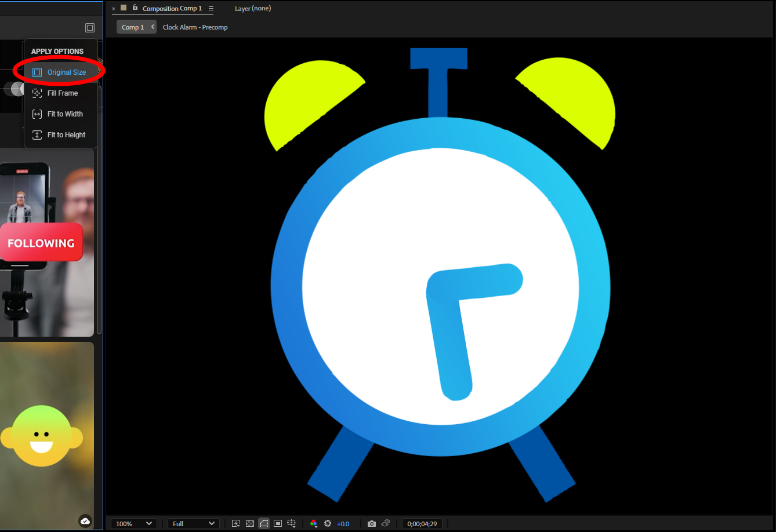Show the last snapshot
The height and width of the screenshot is (532, 776).
(386, 523)
